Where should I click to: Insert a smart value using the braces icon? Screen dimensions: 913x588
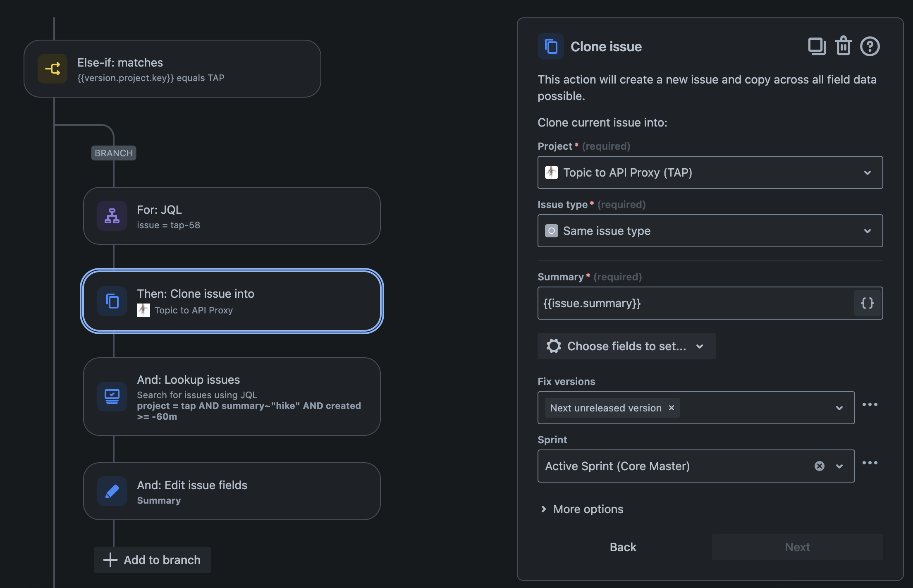click(867, 303)
